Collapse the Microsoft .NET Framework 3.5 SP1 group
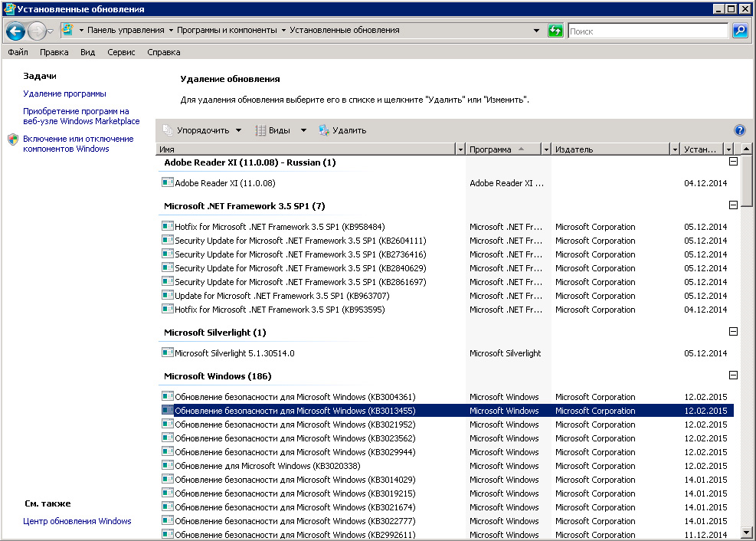This screenshot has width=756, height=541. 733,206
